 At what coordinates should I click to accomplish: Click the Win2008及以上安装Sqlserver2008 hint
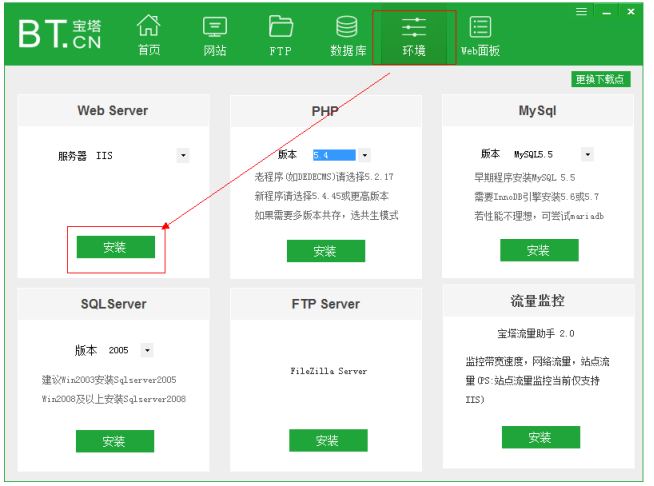click(x=113, y=399)
